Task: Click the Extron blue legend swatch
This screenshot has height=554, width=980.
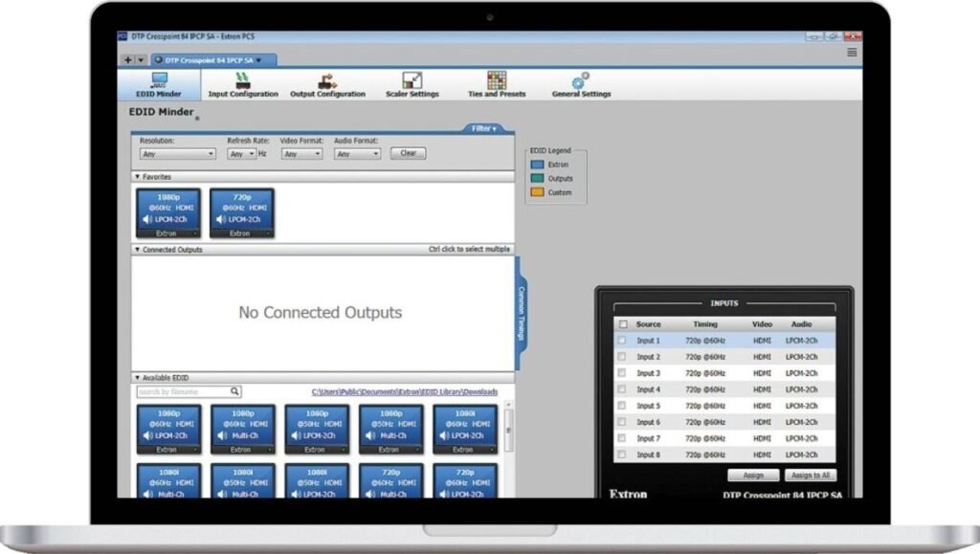Action: pos(537,165)
